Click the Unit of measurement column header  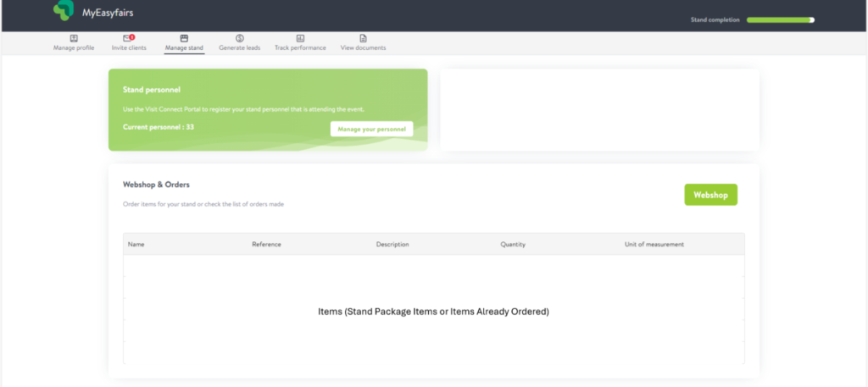click(654, 245)
